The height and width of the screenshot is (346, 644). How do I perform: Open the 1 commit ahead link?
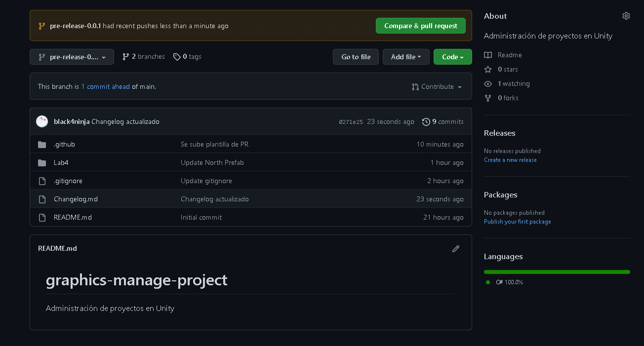coord(106,86)
